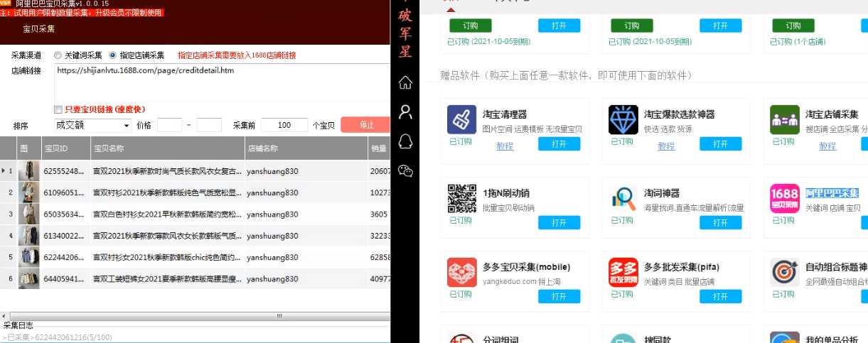The image size is (868, 343).
Task: Click the WeChat icon in the sidebar
Action: pyautogui.click(x=405, y=170)
